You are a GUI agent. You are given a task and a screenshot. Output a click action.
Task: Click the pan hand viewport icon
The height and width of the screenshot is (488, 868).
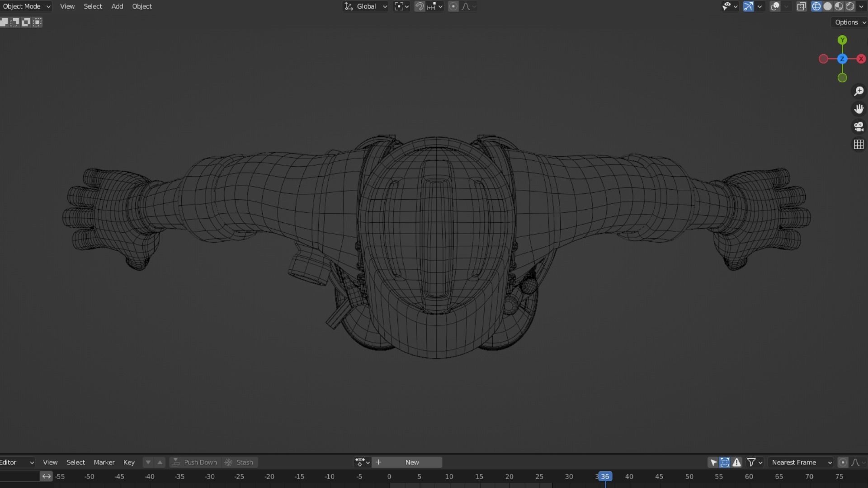point(859,109)
